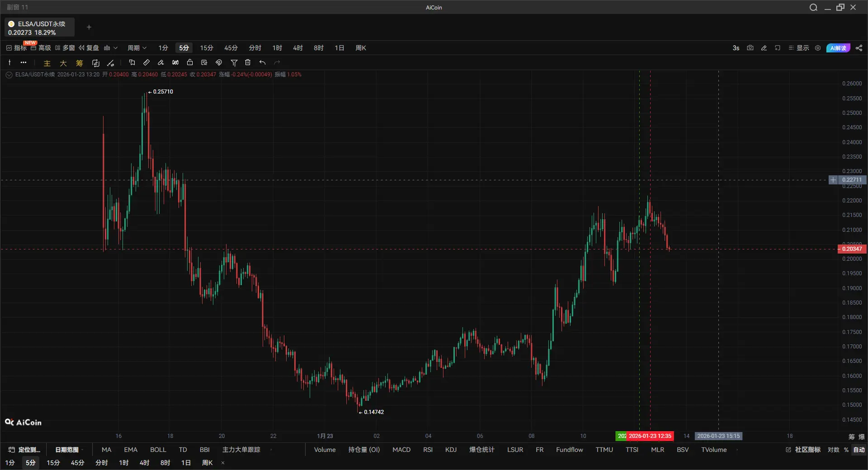Open the 3s refresh interval selector

[x=736, y=48]
